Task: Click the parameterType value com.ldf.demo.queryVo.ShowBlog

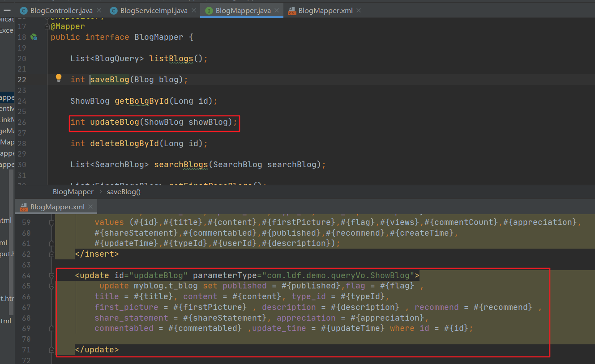Action: tap(338, 275)
